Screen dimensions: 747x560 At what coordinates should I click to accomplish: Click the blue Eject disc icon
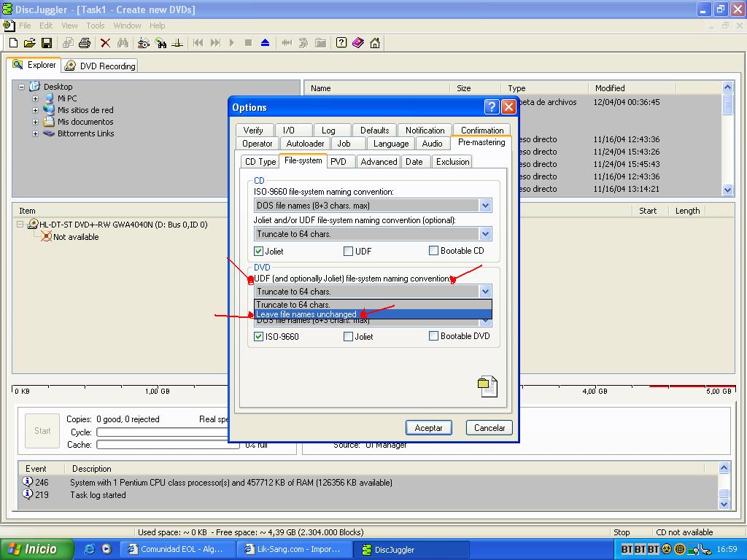(266, 43)
